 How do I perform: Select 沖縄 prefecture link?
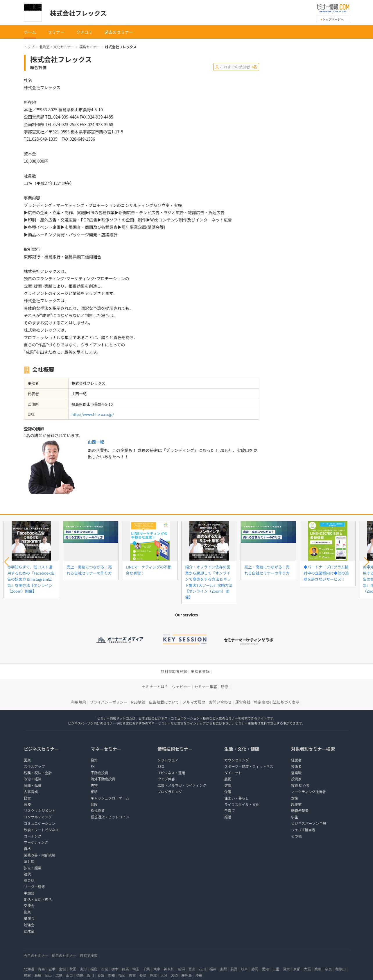199,975
